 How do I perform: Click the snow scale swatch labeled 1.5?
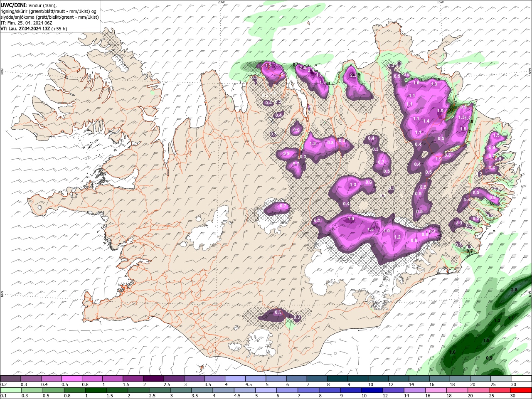pos(133,379)
